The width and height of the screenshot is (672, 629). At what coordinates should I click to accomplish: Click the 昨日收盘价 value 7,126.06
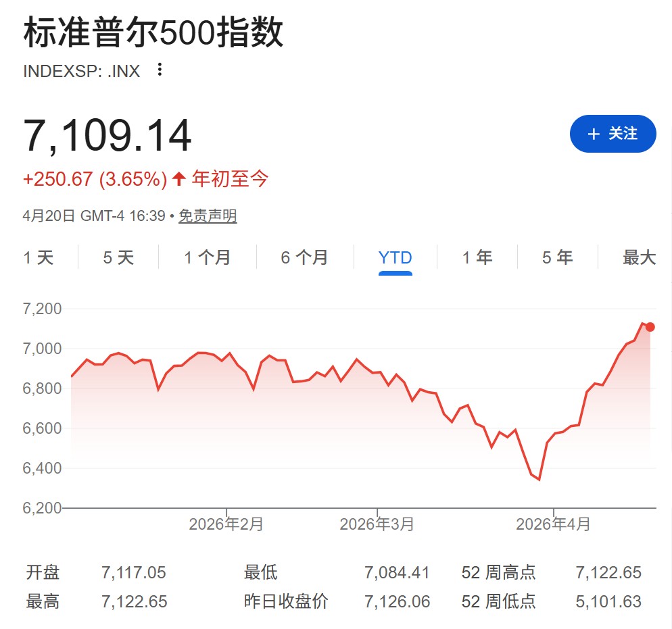(397, 601)
